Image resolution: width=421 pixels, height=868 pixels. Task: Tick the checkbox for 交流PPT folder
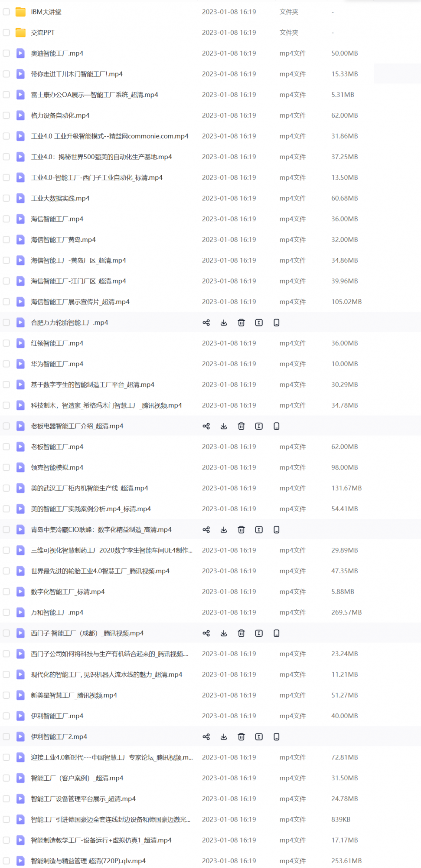(x=7, y=33)
